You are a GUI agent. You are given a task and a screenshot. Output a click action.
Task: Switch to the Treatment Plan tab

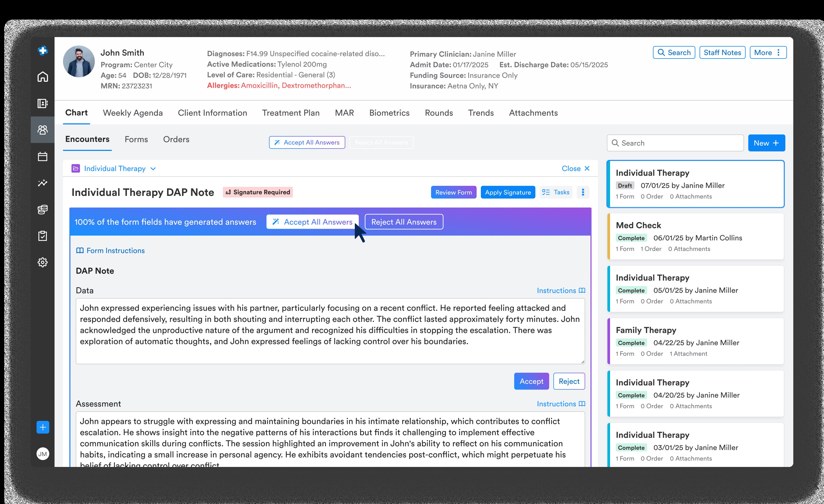(x=291, y=113)
